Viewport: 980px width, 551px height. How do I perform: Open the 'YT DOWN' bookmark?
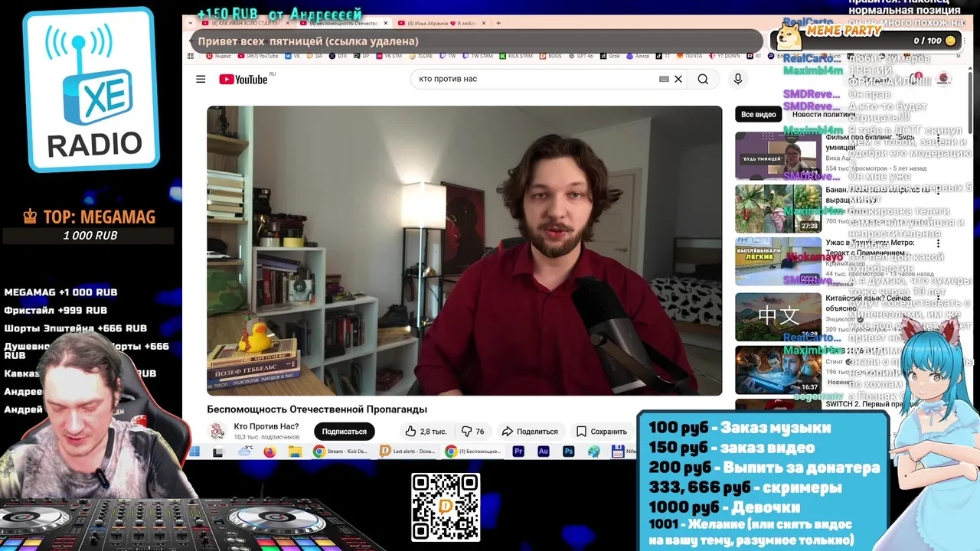[726, 56]
